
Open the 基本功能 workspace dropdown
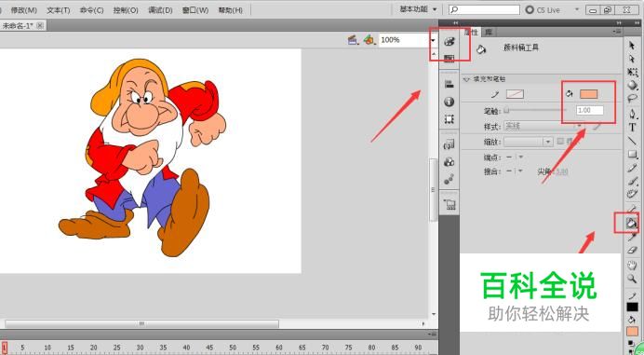pyautogui.click(x=418, y=9)
